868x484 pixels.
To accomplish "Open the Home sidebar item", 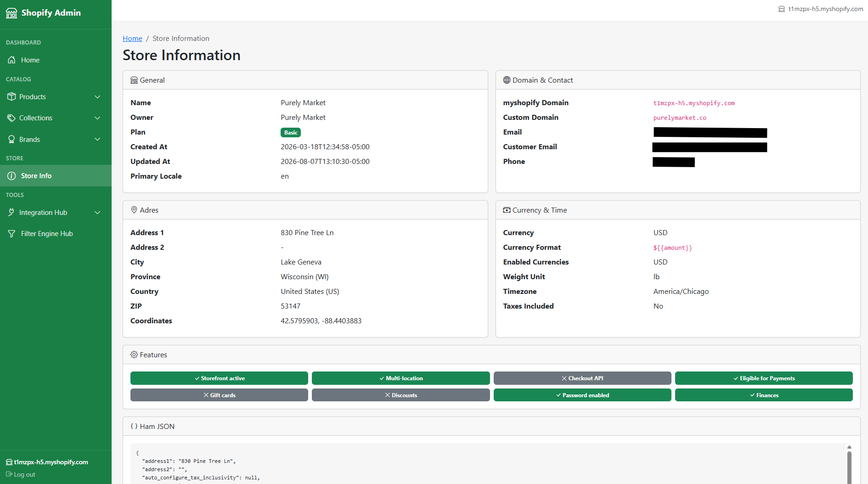I will tap(56, 60).
